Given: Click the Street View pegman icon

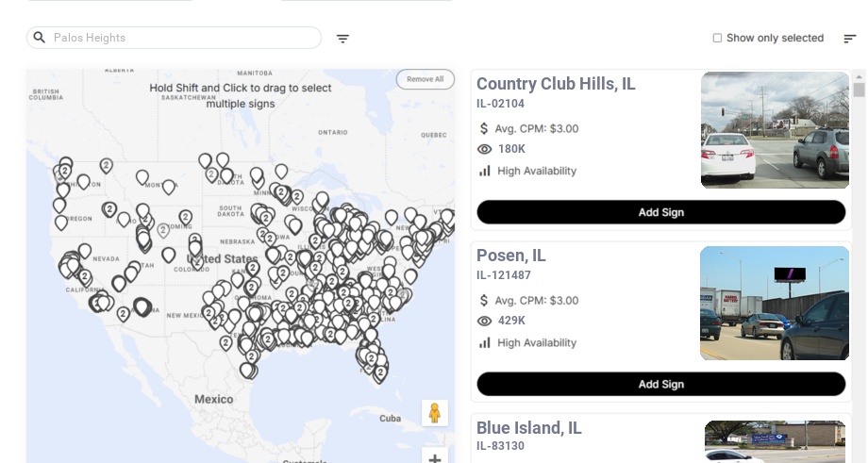Looking at the screenshot, I should [435, 413].
